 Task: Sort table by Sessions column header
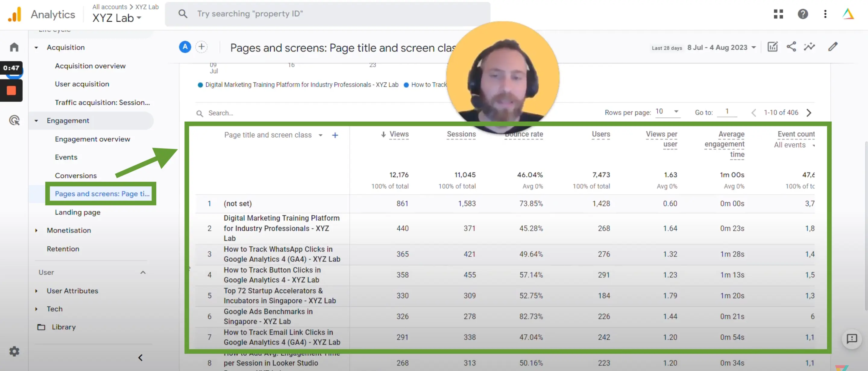coord(461,134)
